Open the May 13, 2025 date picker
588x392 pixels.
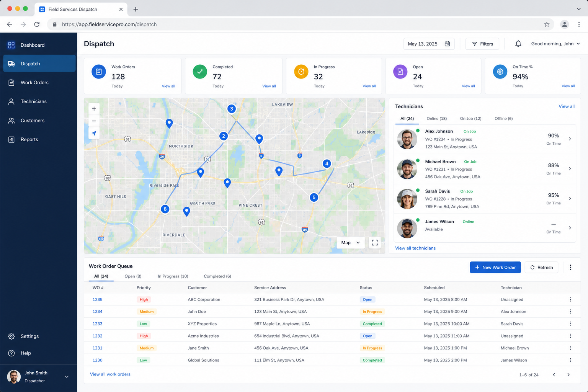point(429,44)
